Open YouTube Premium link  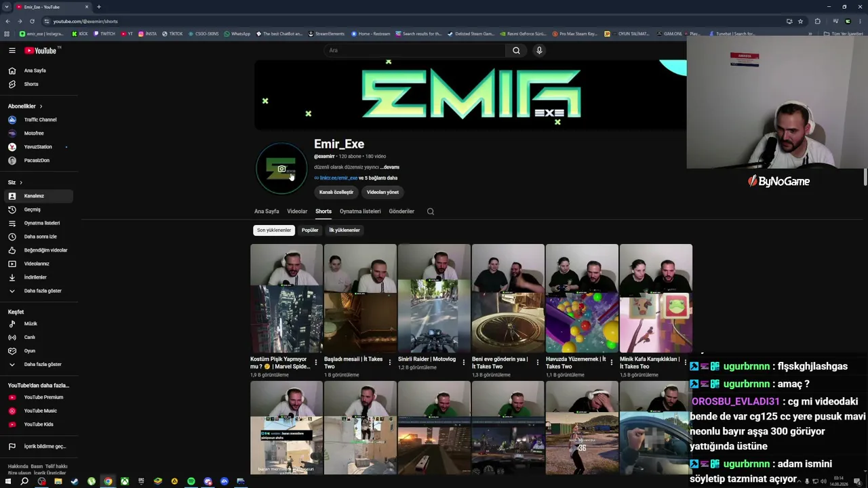pos(39,397)
